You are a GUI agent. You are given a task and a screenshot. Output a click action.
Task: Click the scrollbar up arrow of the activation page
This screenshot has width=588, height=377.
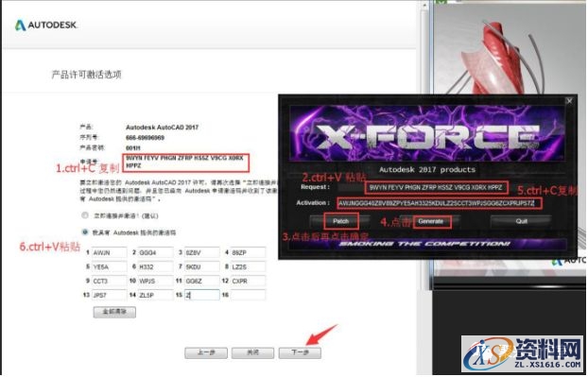click(424, 6)
